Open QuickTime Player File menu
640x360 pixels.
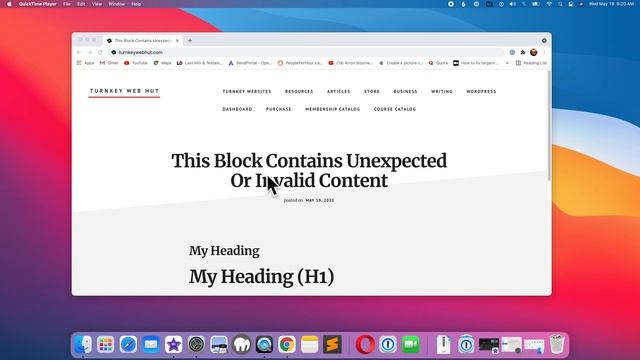[x=67, y=4]
